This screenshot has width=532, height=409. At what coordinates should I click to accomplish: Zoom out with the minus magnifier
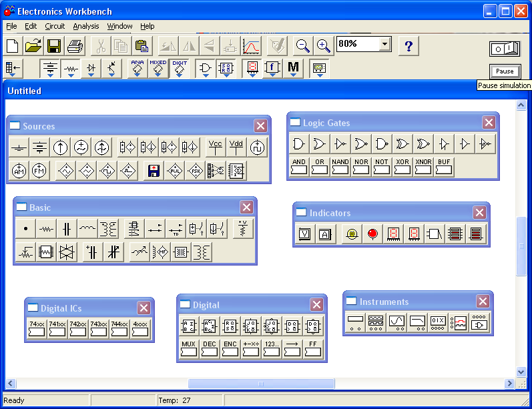[302, 46]
